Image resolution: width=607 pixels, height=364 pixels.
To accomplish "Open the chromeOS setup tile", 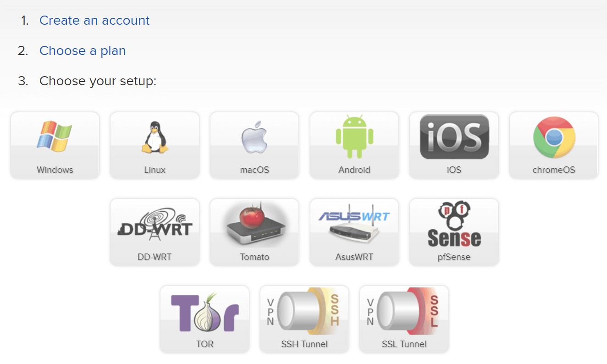I will (554, 145).
